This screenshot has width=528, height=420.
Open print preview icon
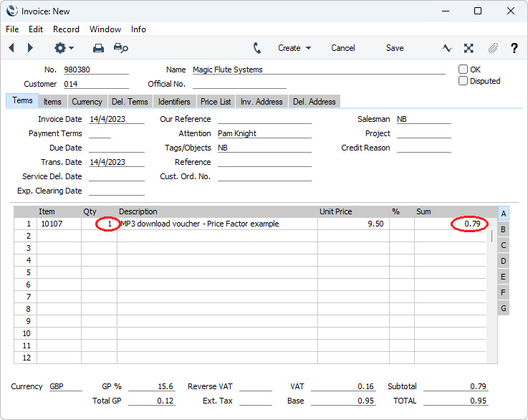click(x=120, y=48)
